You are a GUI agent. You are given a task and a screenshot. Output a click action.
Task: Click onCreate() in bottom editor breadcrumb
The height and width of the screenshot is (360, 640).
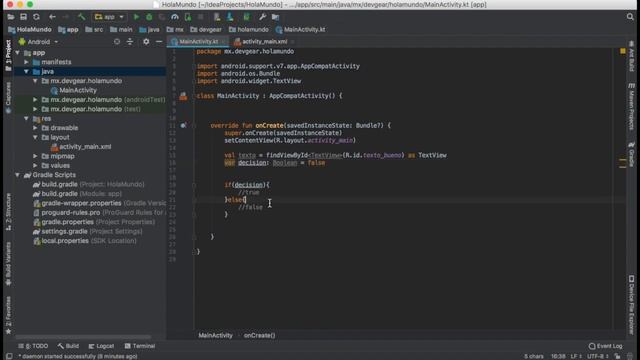pyautogui.click(x=260, y=336)
